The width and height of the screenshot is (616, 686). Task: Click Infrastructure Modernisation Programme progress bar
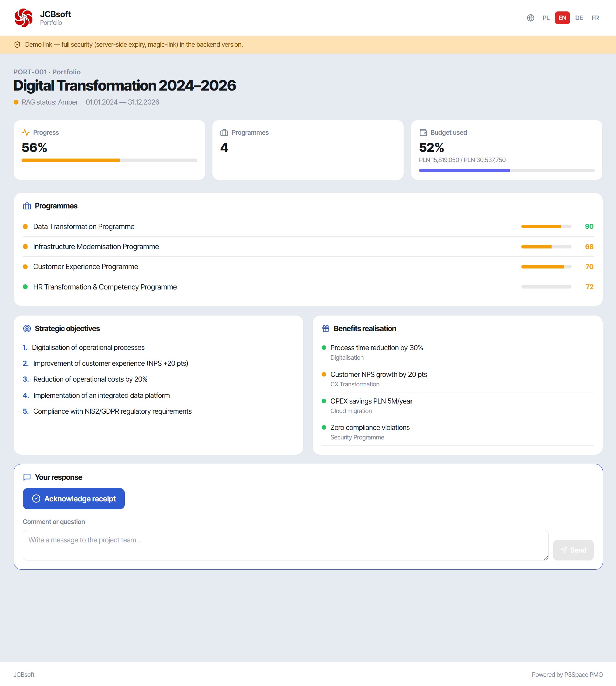tap(546, 247)
